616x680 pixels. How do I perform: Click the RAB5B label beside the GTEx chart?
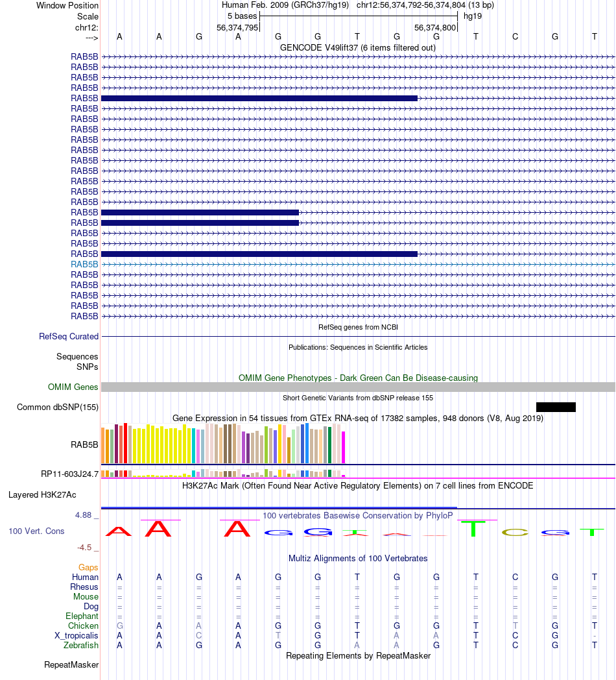coord(84,444)
